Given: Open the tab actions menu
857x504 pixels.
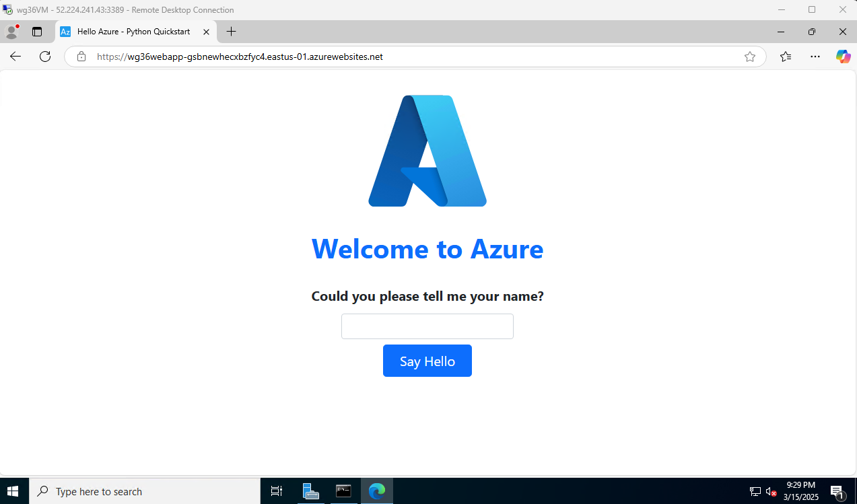Looking at the screenshot, I should click(37, 32).
